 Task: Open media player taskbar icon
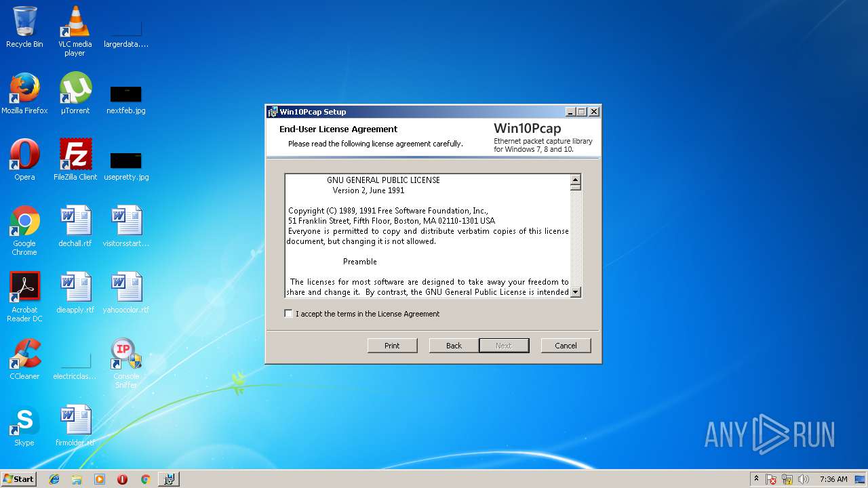click(100, 479)
